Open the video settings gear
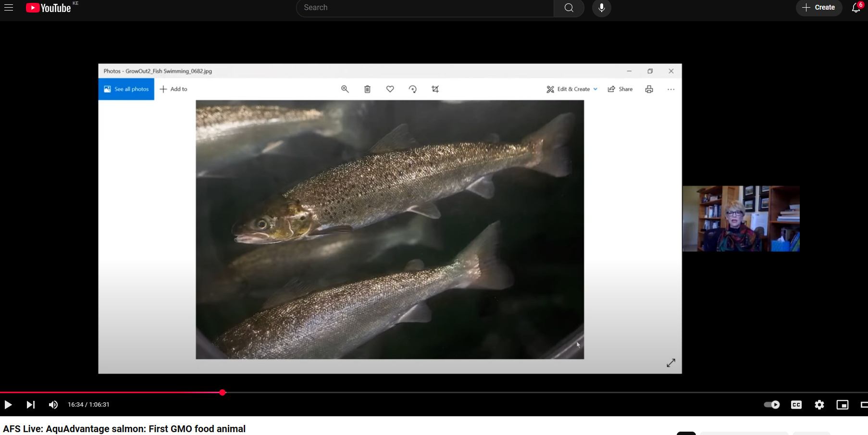868x435 pixels. pyautogui.click(x=819, y=405)
